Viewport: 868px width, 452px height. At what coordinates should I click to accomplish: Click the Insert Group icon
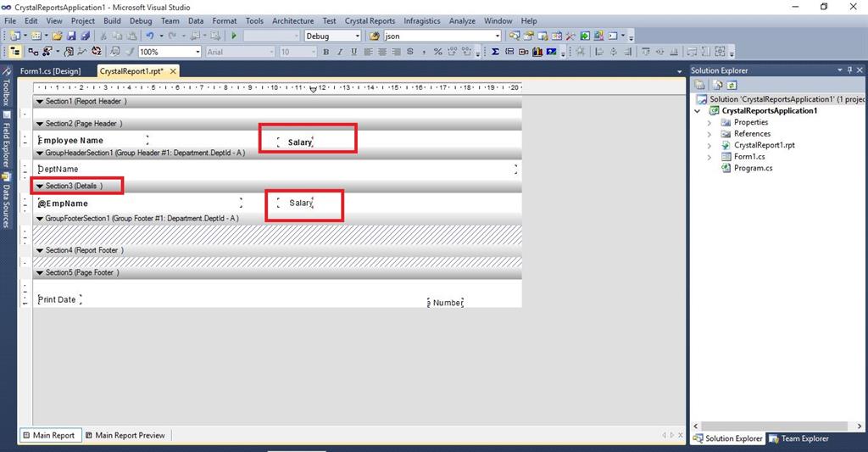[x=509, y=52]
